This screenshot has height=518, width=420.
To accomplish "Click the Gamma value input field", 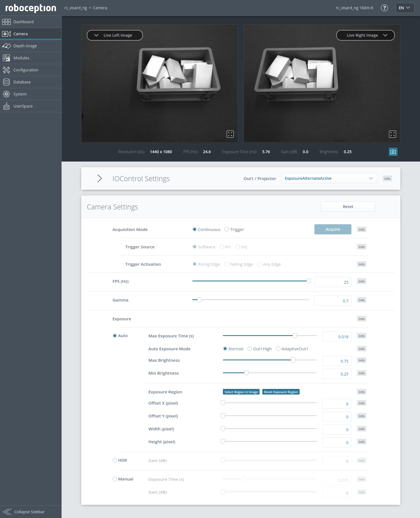I will click(x=333, y=301).
